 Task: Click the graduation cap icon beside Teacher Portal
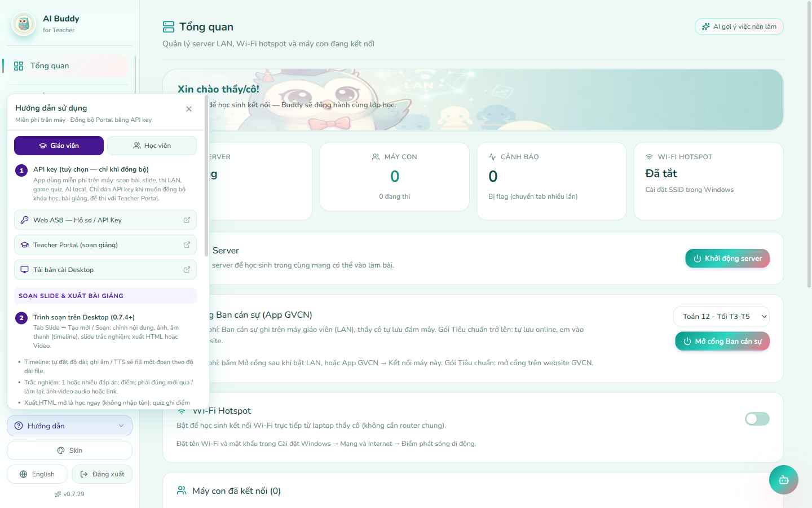tap(24, 245)
